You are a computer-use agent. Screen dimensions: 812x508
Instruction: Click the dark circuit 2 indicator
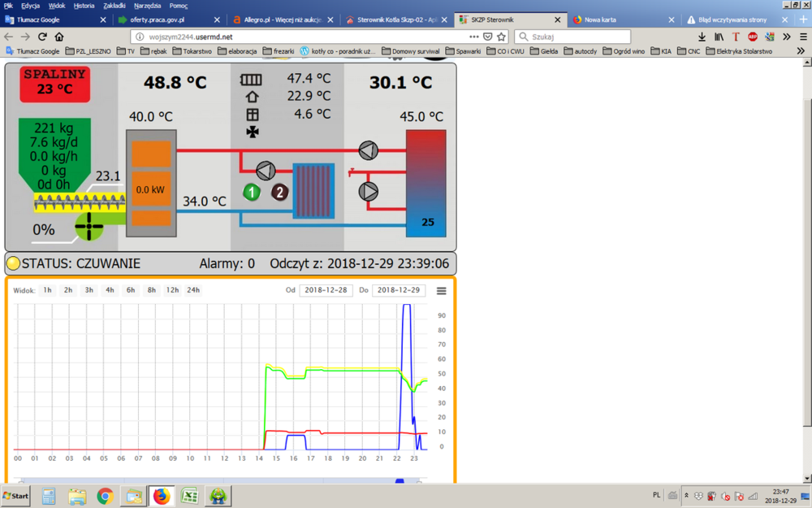(279, 193)
